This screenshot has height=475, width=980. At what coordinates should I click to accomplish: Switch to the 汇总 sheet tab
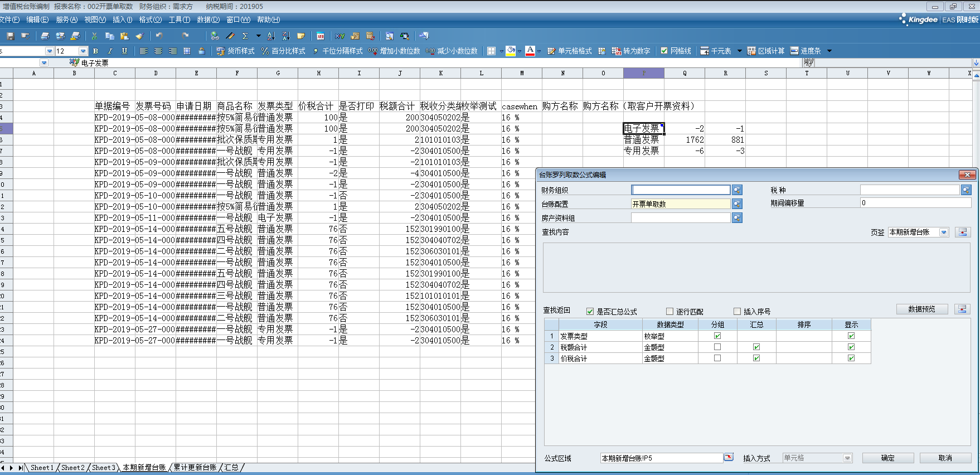(x=231, y=467)
